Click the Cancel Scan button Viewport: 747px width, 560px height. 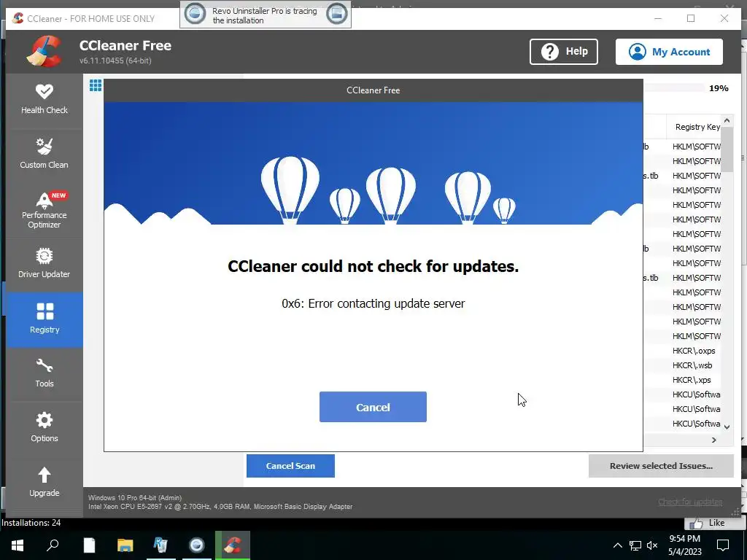coord(290,466)
